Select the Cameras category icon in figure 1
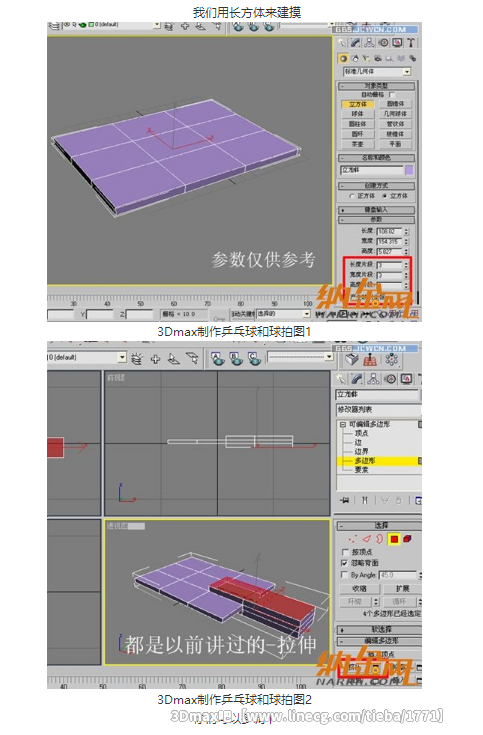 (x=378, y=59)
